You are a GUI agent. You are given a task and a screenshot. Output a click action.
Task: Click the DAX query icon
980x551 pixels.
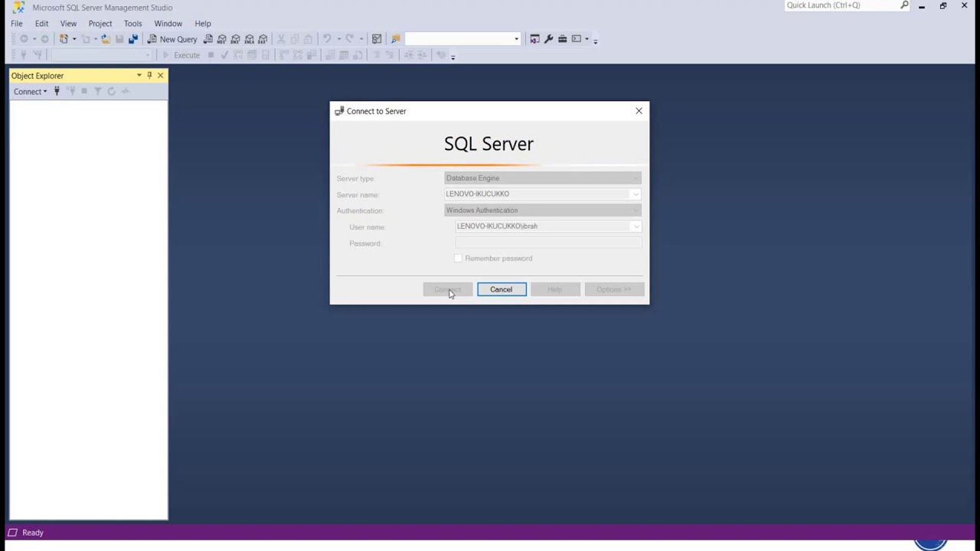[263, 39]
